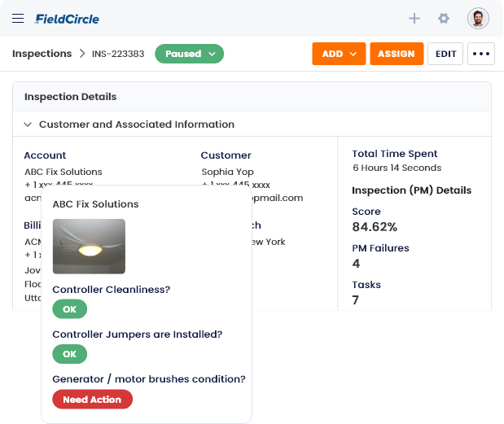Select the Inspection Details header tab

(70, 97)
